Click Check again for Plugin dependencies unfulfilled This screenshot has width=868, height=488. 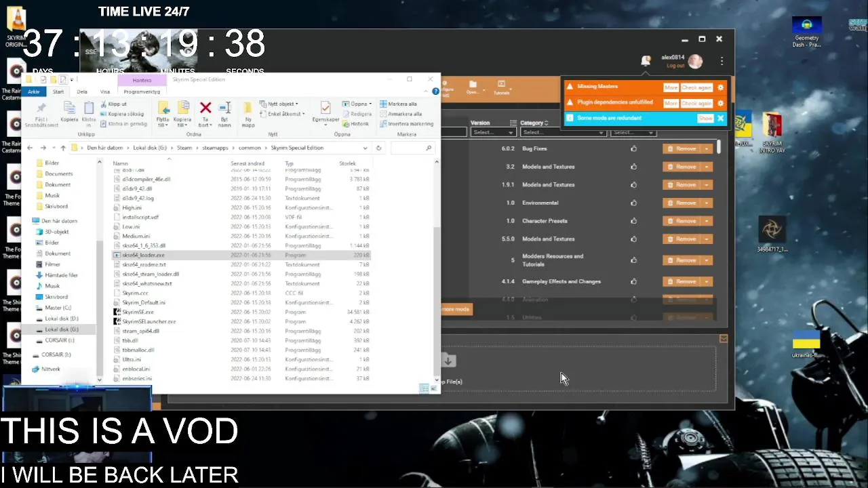[696, 103]
